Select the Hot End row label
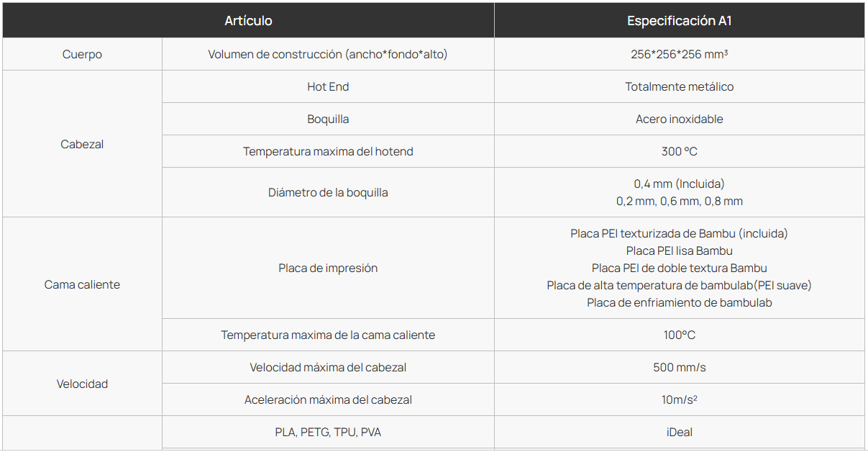 click(x=328, y=87)
